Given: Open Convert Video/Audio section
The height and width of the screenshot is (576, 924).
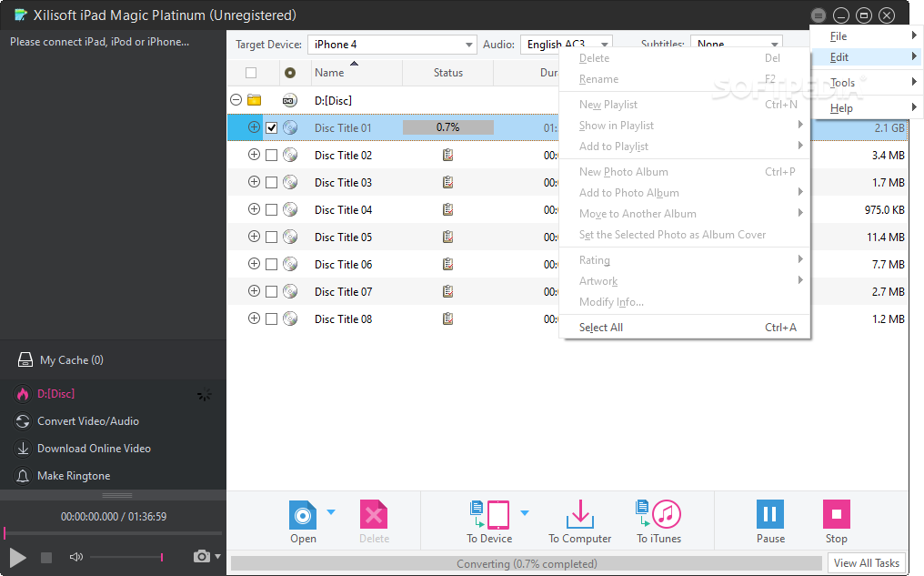Looking at the screenshot, I should click(x=88, y=421).
